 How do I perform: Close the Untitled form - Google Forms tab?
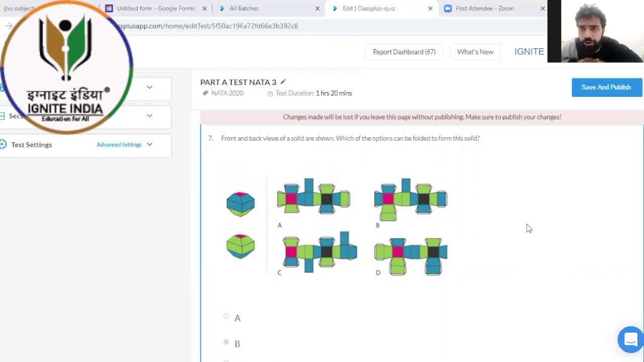tap(204, 9)
